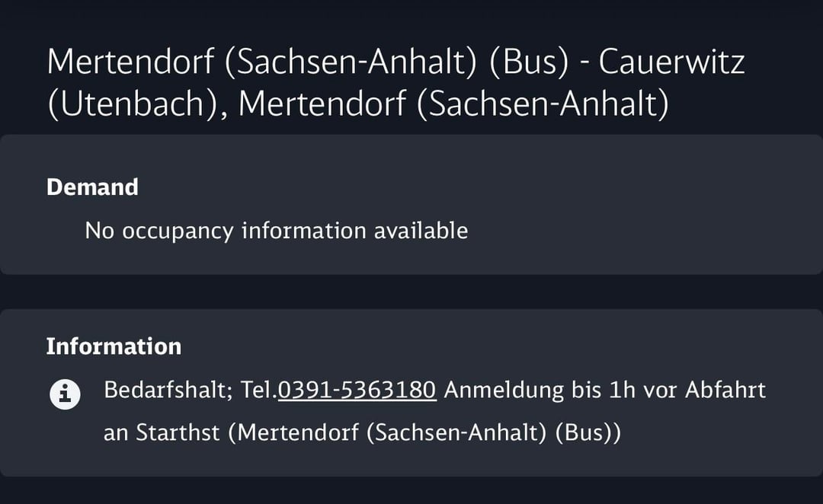823x504 pixels.
Task: Click the word 'vor' in the notice
Action: 660,390
